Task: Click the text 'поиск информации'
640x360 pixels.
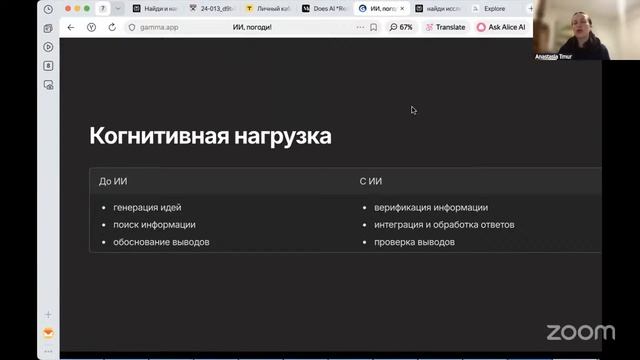Action: (154, 225)
